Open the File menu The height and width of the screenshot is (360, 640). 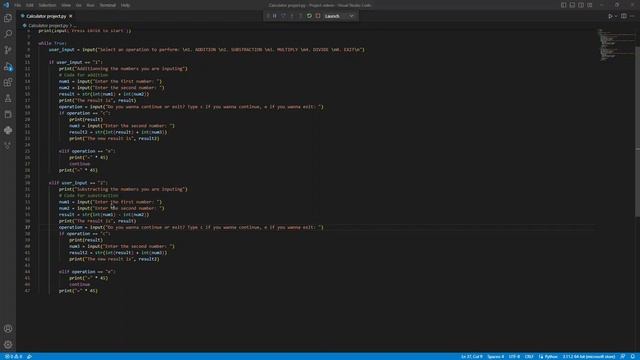[18, 5]
